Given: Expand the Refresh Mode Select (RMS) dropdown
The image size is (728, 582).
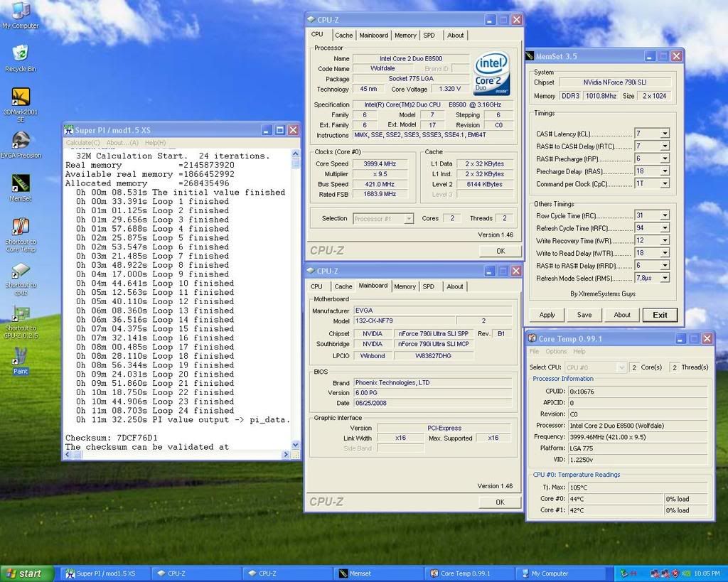Looking at the screenshot, I should pyautogui.click(x=665, y=278).
